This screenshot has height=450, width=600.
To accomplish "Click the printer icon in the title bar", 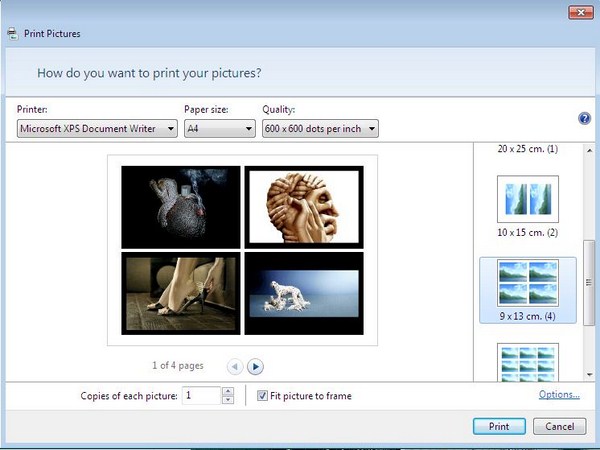I will tap(12, 34).
